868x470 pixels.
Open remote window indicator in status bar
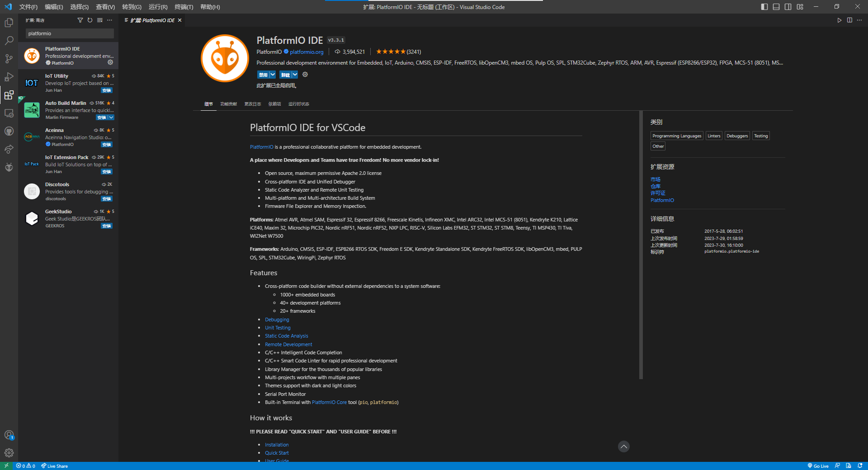pos(6,466)
